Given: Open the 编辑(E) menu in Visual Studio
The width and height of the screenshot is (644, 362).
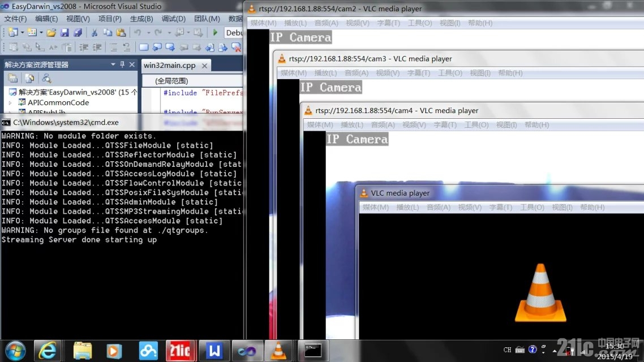Looking at the screenshot, I should [46, 19].
